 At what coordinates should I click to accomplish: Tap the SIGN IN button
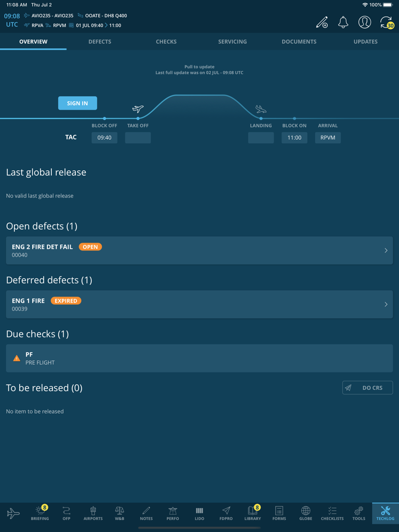click(x=77, y=103)
